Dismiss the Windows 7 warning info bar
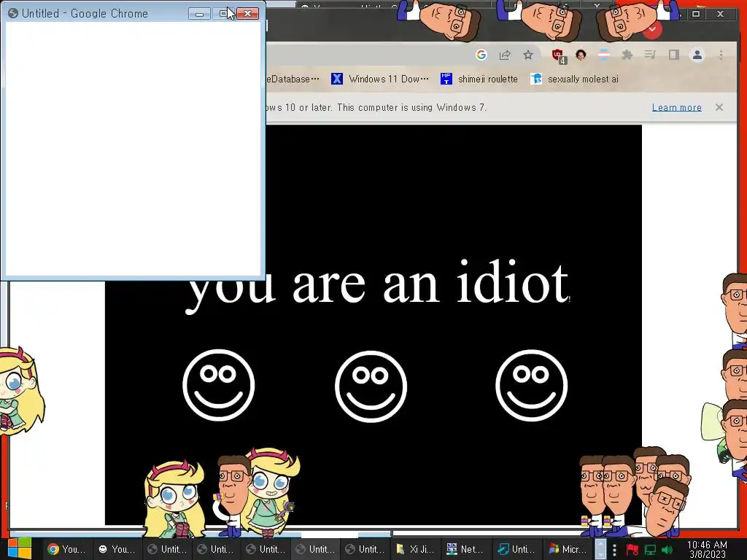 coord(719,107)
